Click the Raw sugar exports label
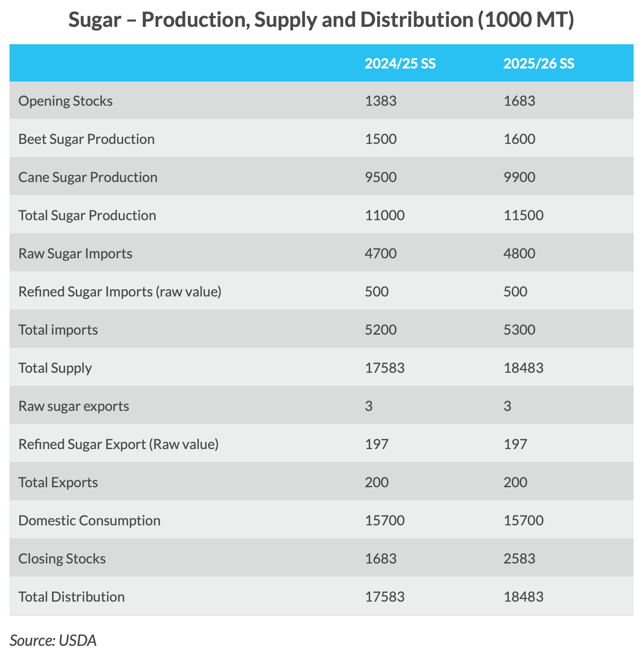This screenshot has width=644, height=658. [x=74, y=406]
